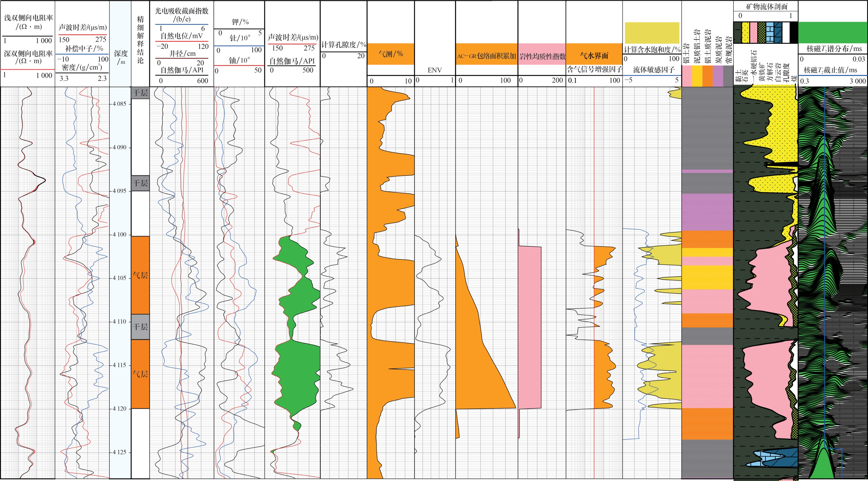This screenshot has height=481, width=868.
Task: Click the orange 气水界面 header block
Action: point(594,53)
